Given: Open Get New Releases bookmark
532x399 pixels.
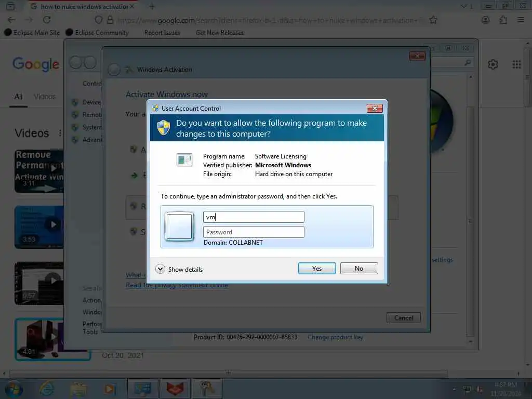Looking at the screenshot, I should tap(220, 33).
